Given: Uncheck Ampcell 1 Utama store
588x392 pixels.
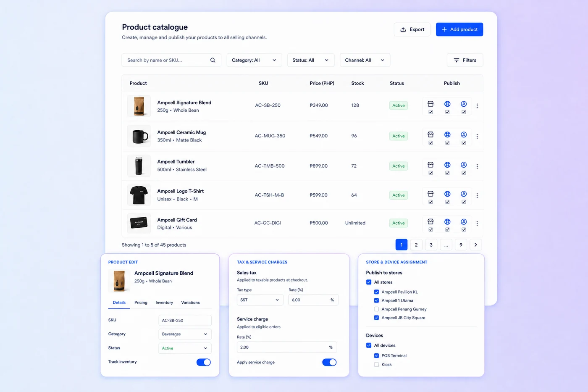Looking at the screenshot, I should tap(376, 300).
